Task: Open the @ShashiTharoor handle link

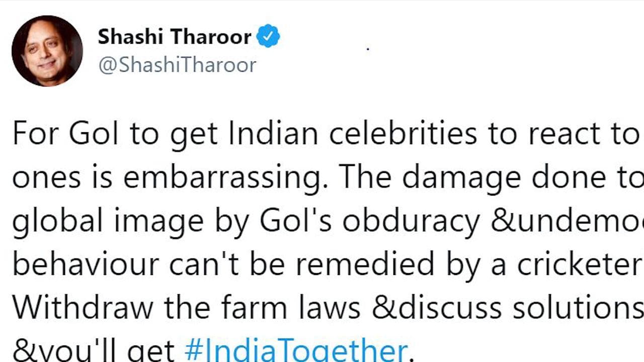Action: [x=177, y=65]
